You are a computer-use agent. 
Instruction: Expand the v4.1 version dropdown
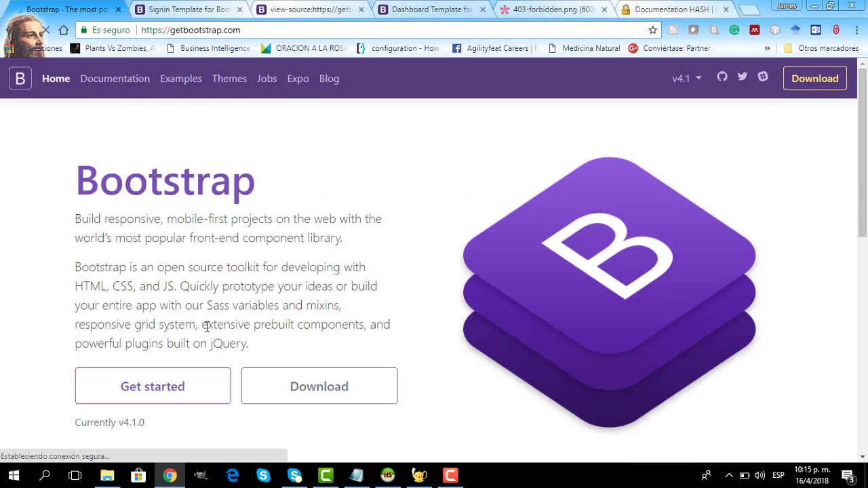(687, 79)
